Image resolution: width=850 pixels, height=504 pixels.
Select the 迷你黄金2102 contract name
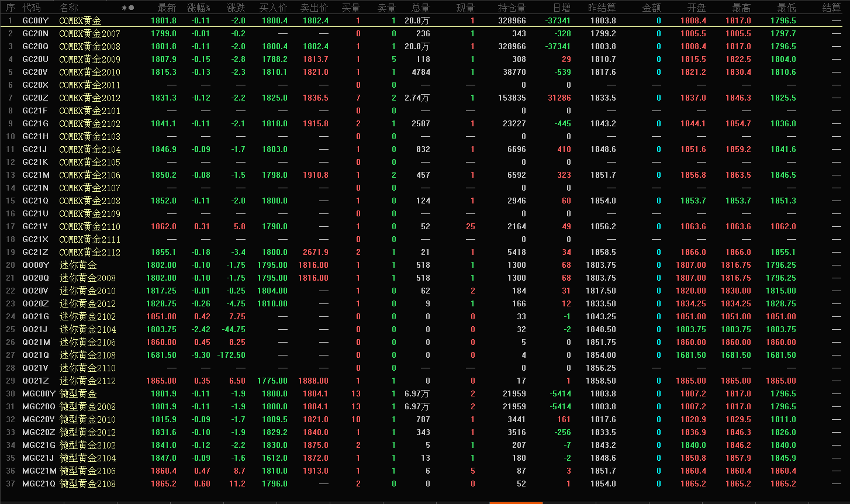tap(88, 316)
